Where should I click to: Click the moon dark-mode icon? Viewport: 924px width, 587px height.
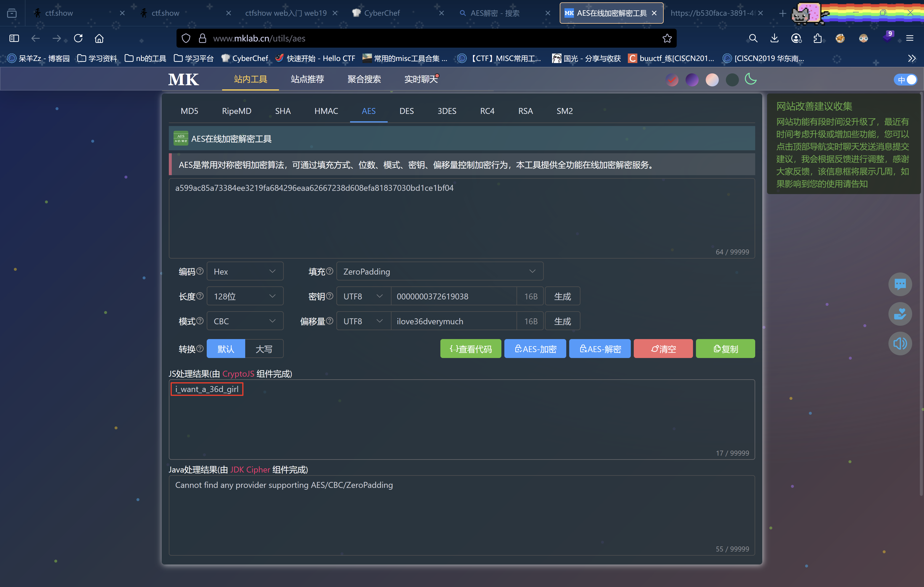(x=750, y=79)
